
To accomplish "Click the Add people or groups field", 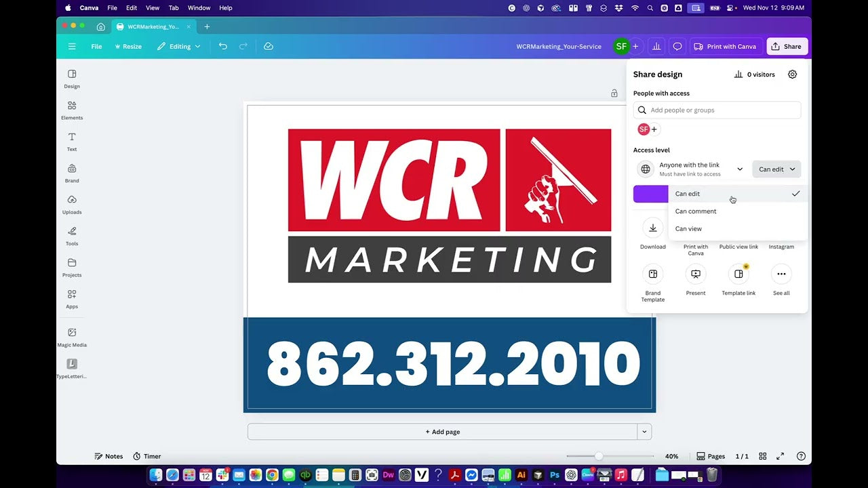I will pos(717,110).
